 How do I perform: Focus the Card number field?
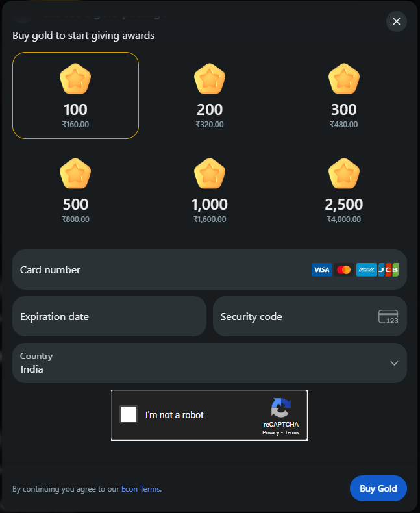[156, 269]
